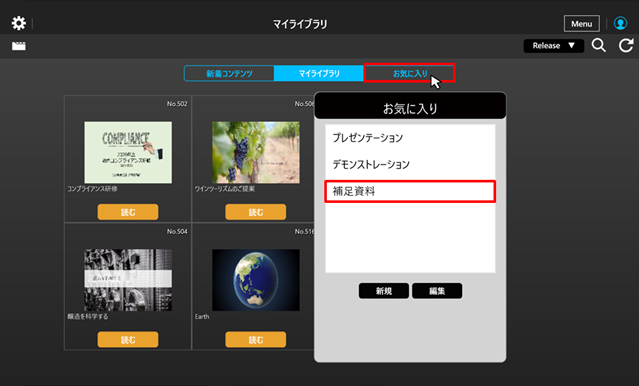The width and height of the screenshot is (639, 386).
Task: Switch to 新着コンテンツ tab
Action: point(229,73)
